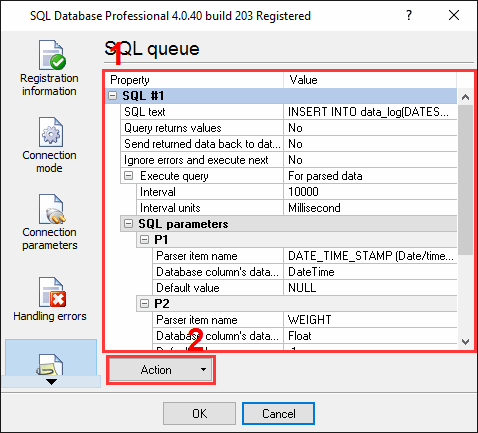Click the scroll up arrow of property grid

click(465, 97)
